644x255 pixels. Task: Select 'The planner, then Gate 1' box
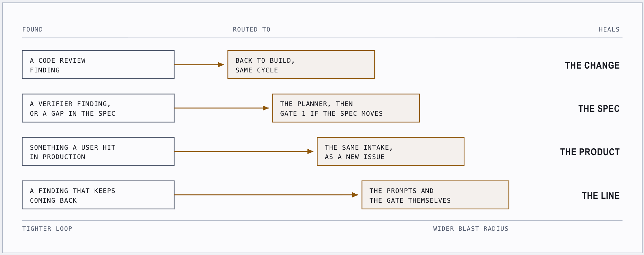(346, 108)
